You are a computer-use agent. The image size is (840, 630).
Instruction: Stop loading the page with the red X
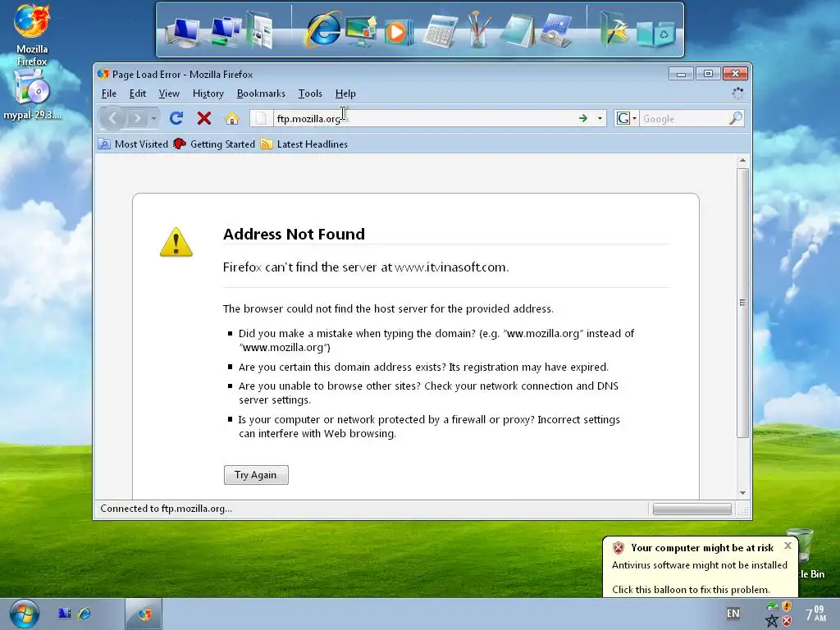[x=204, y=118]
